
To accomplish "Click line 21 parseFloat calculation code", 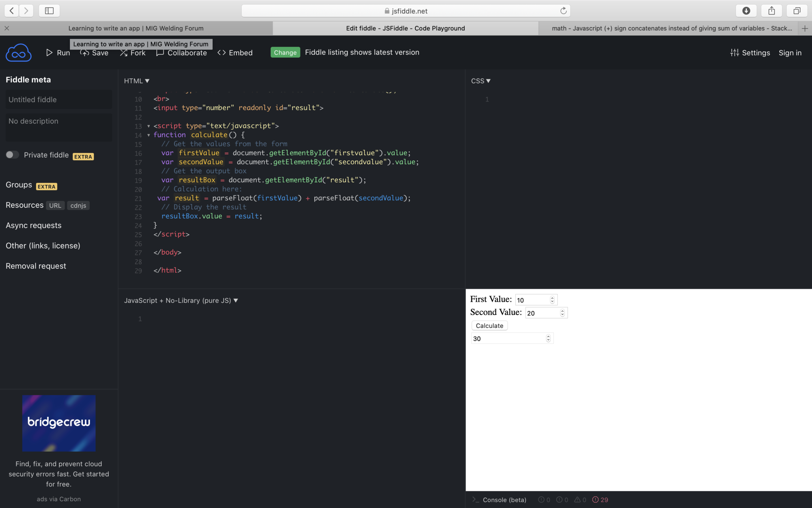I will [284, 198].
